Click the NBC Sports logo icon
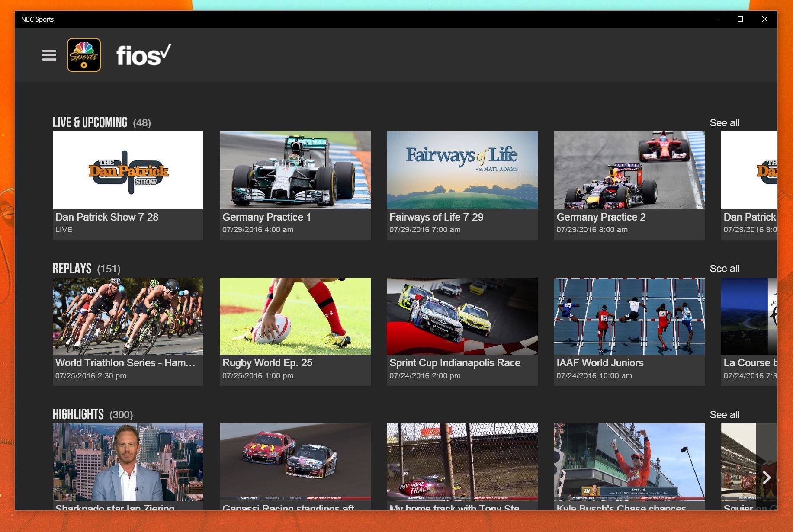Image resolution: width=793 pixels, height=532 pixels. click(84, 55)
